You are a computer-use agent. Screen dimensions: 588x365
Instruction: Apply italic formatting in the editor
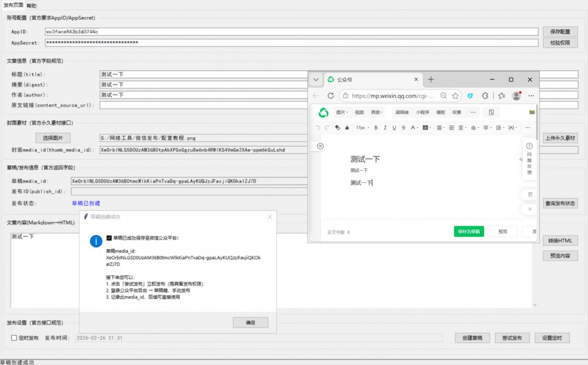tap(385, 128)
